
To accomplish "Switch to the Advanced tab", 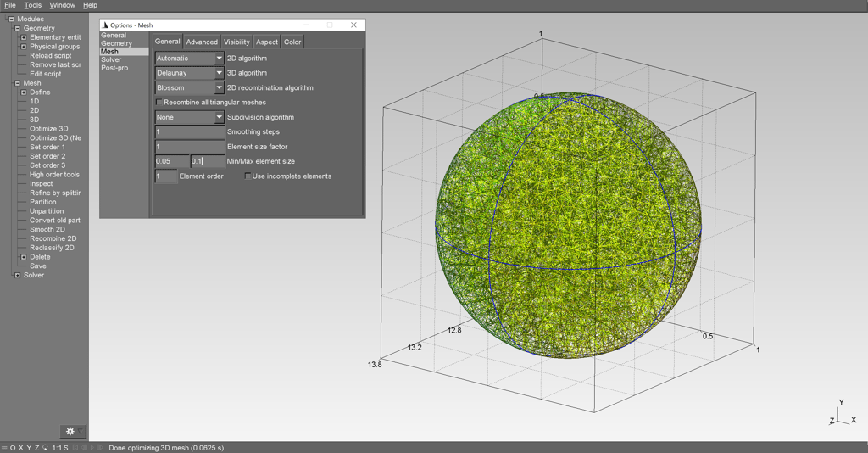I will click(202, 42).
